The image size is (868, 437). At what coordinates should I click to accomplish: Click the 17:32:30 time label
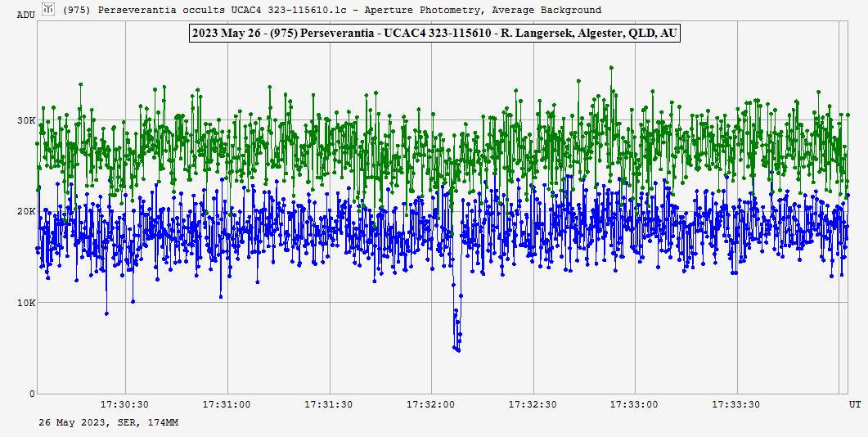[x=533, y=405]
